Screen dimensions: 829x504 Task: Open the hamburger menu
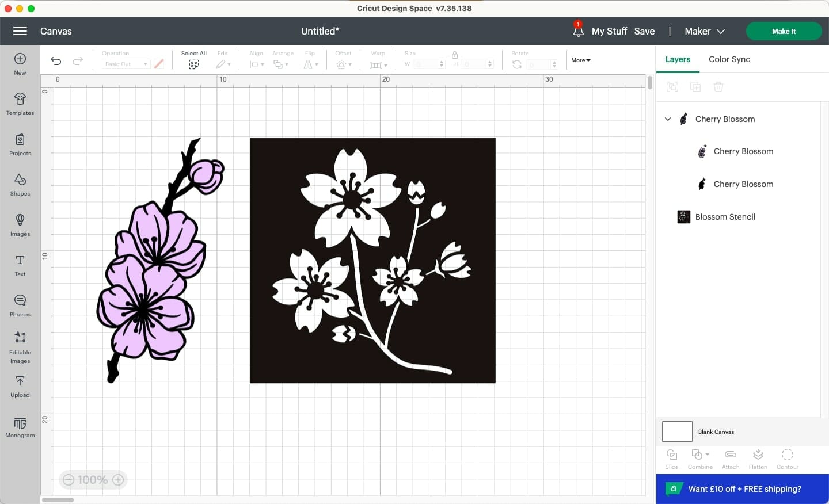pyautogui.click(x=20, y=31)
